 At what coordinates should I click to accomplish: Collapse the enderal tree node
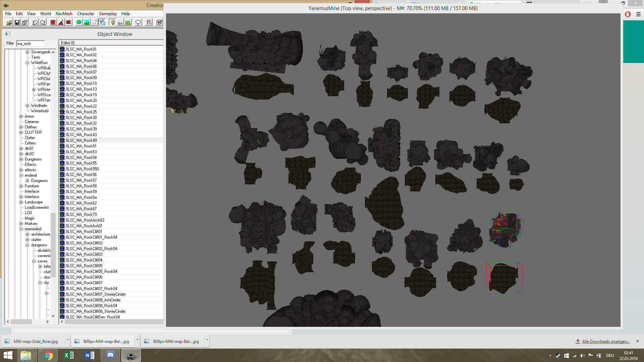(21, 175)
